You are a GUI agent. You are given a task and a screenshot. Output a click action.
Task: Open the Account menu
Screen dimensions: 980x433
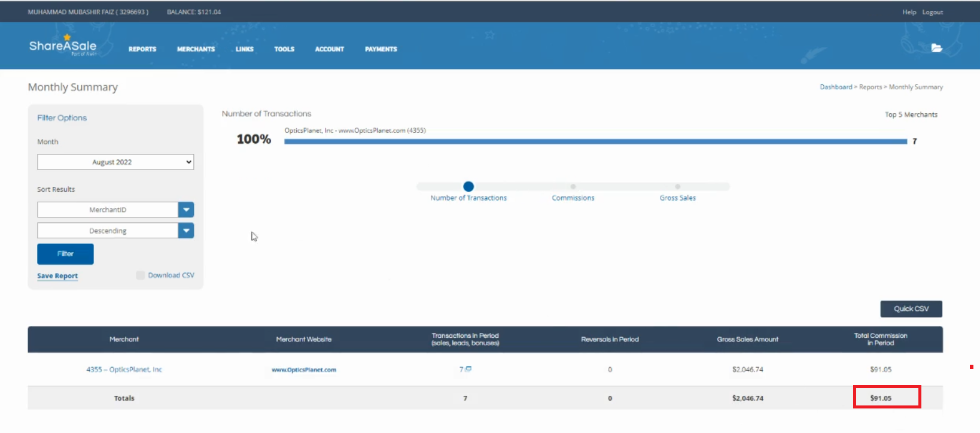click(x=330, y=49)
